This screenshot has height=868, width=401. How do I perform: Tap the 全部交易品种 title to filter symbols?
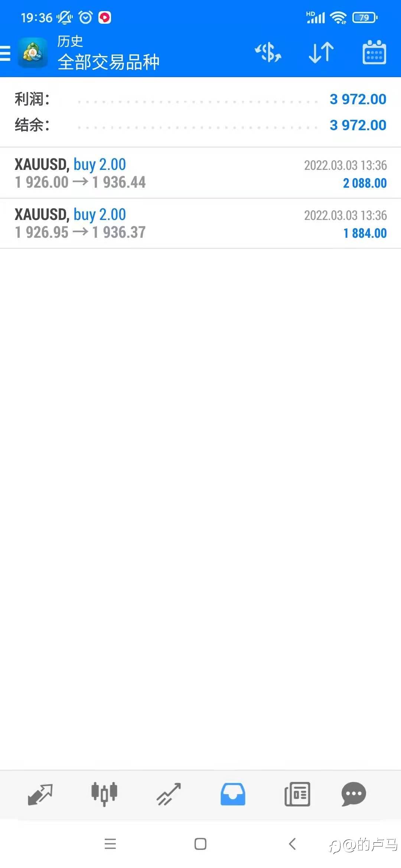108,62
